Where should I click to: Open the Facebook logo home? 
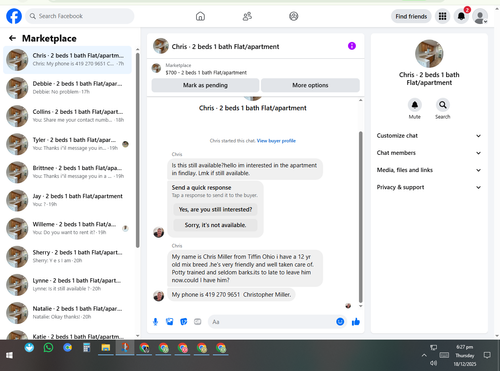(14, 16)
